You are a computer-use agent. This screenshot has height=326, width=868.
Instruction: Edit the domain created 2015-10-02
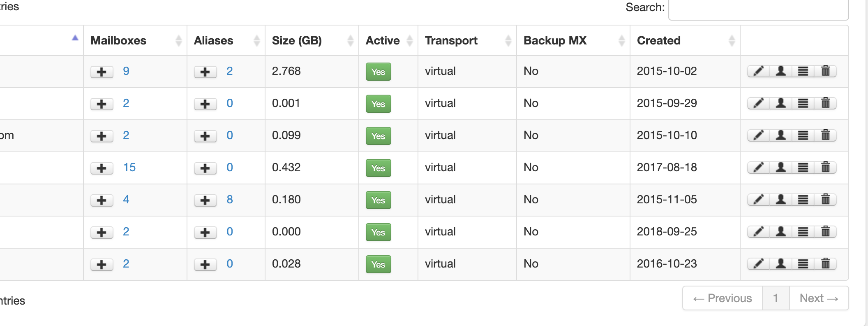(x=759, y=71)
